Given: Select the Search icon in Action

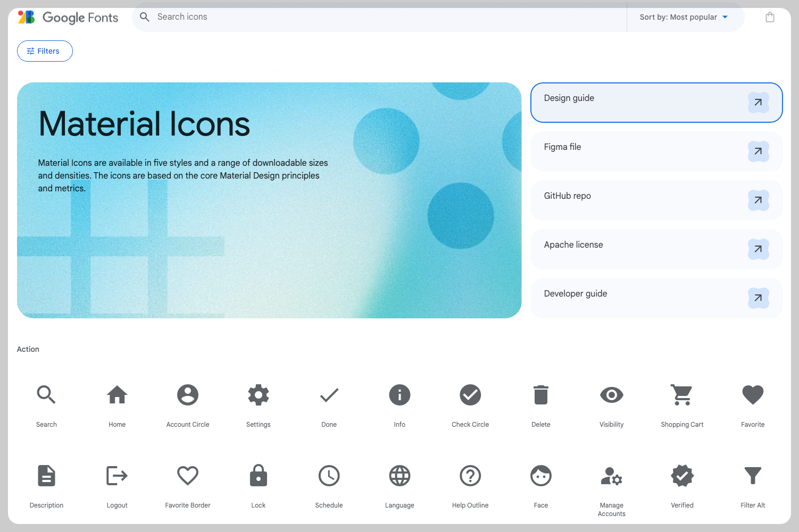Looking at the screenshot, I should click(46, 395).
